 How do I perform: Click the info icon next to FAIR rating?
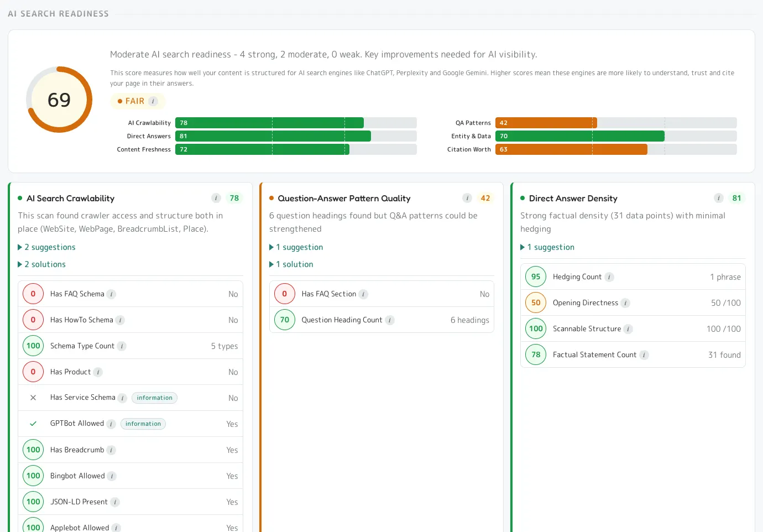click(154, 101)
